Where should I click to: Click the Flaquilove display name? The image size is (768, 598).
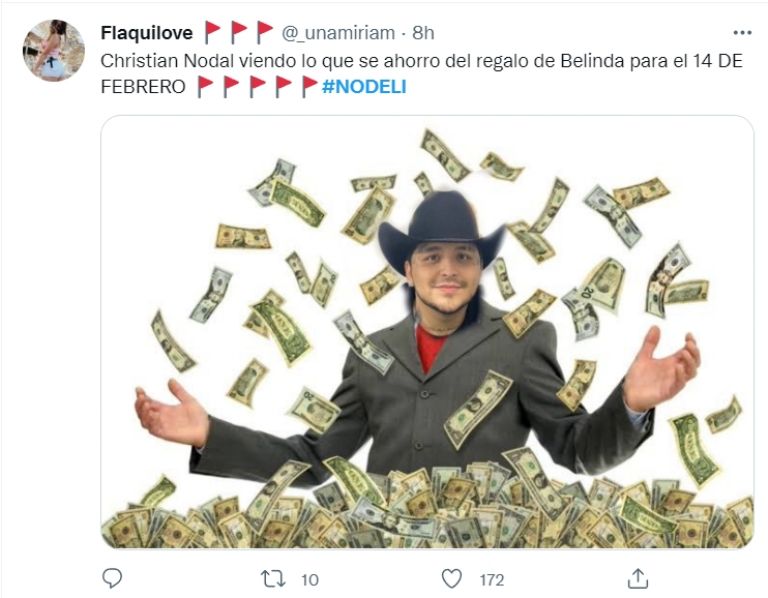tap(146, 33)
